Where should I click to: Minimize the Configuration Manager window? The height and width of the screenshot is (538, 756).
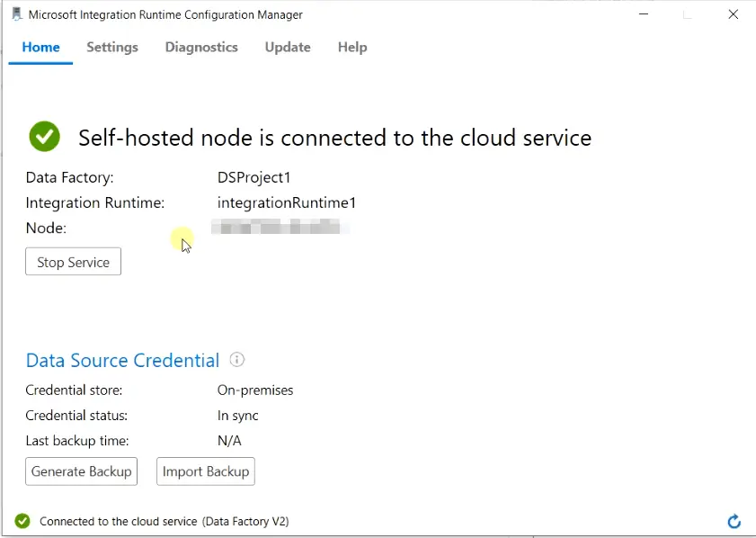point(644,14)
